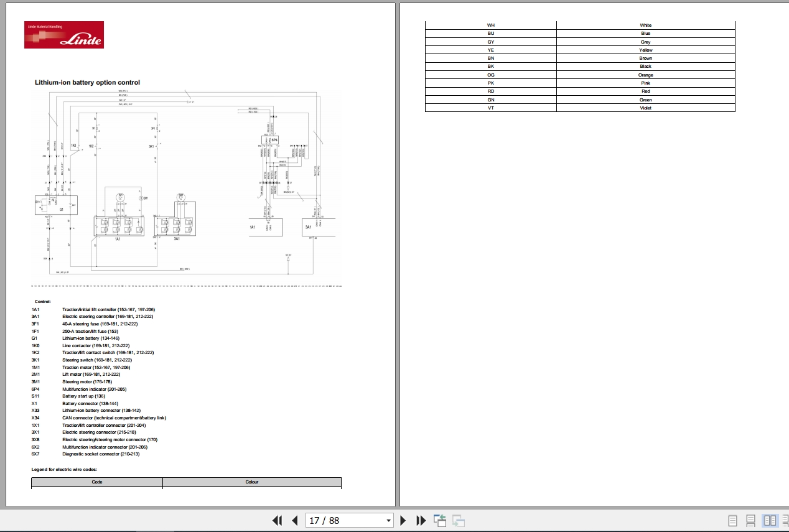Click the 'GY' code cell
The height and width of the screenshot is (532, 789).
(x=491, y=42)
